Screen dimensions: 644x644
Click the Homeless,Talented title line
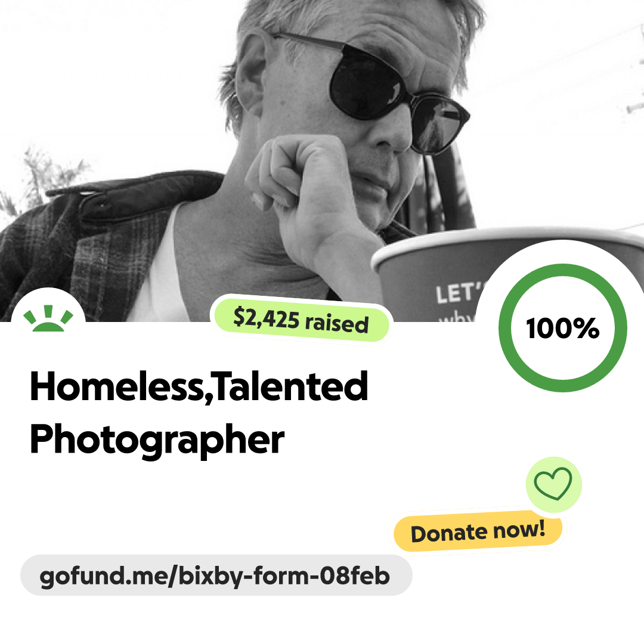click(199, 386)
